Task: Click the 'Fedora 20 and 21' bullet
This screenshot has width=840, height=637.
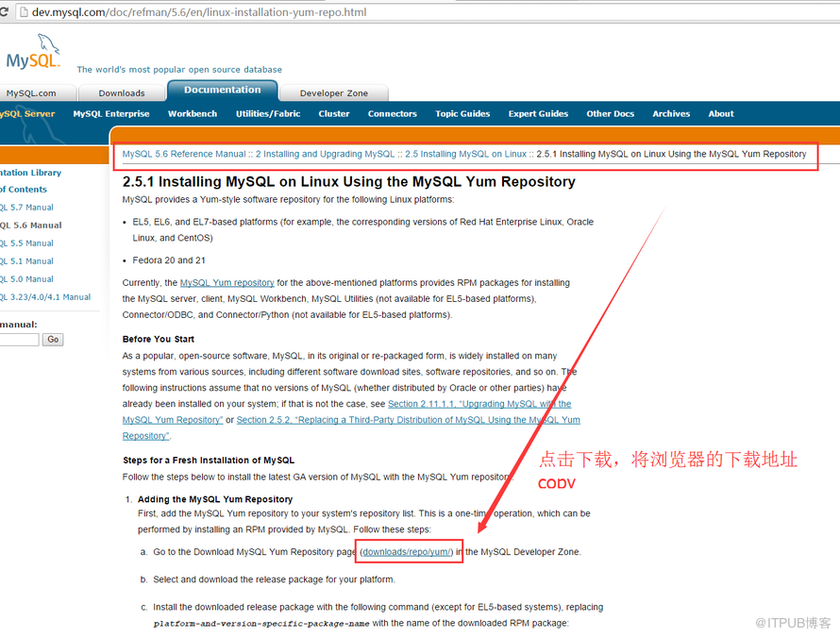Action: (x=169, y=260)
